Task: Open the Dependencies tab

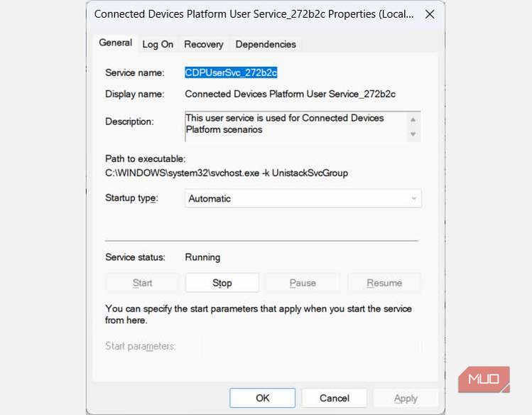Action: pos(266,44)
